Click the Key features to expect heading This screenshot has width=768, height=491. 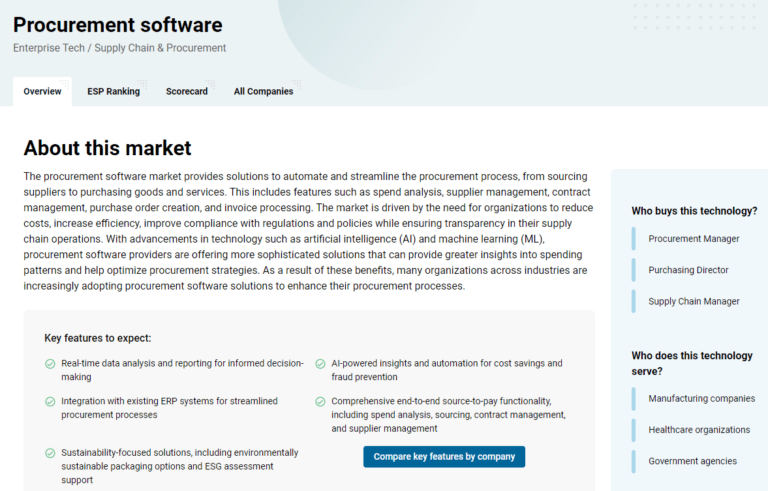[x=97, y=338]
